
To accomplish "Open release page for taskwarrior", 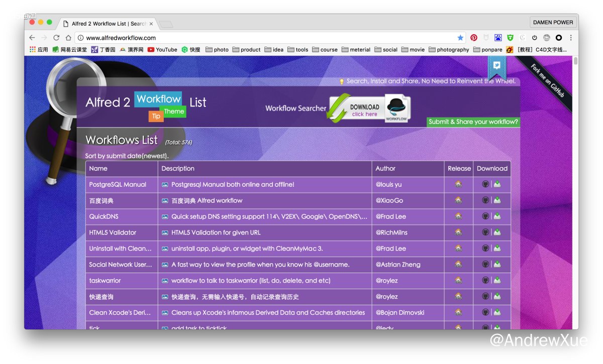I will (x=458, y=280).
